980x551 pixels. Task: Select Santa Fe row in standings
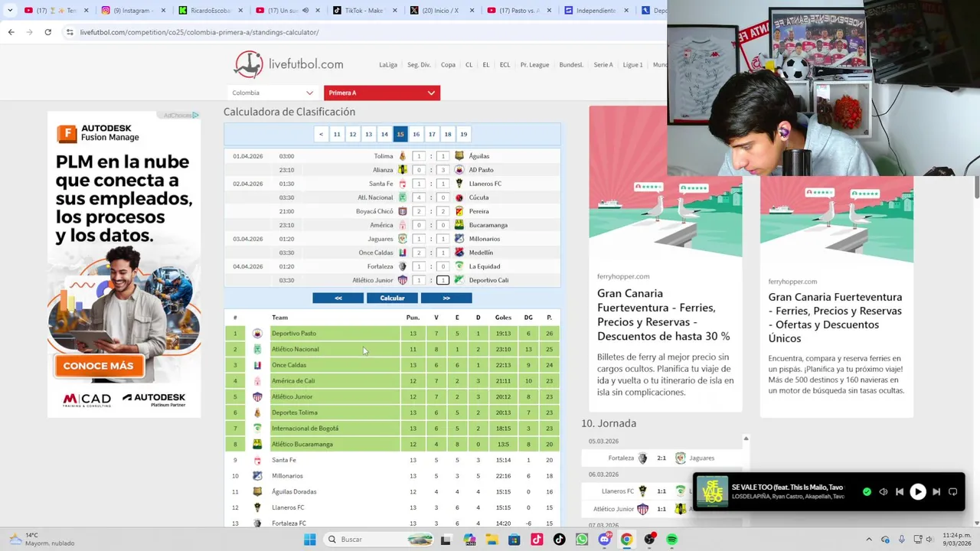[x=392, y=460]
